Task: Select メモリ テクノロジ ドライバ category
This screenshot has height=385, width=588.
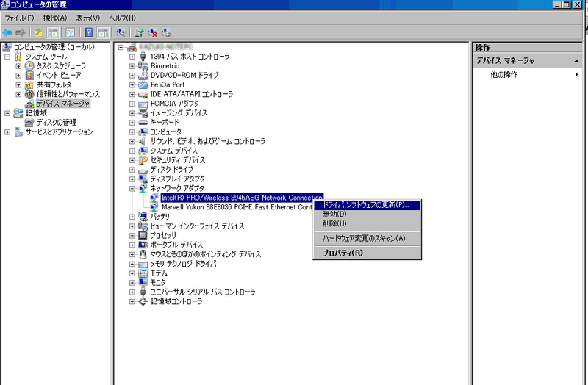Action: (x=183, y=264)
